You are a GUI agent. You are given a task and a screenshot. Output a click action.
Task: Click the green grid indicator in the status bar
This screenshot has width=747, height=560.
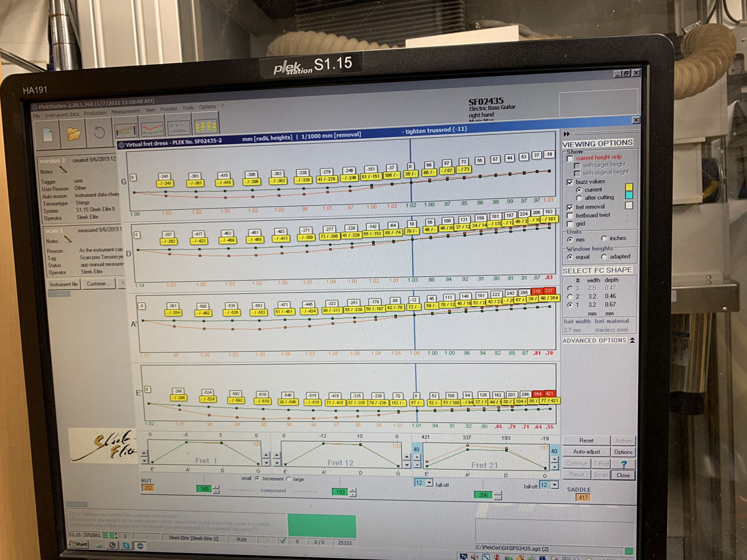point(109,534)
